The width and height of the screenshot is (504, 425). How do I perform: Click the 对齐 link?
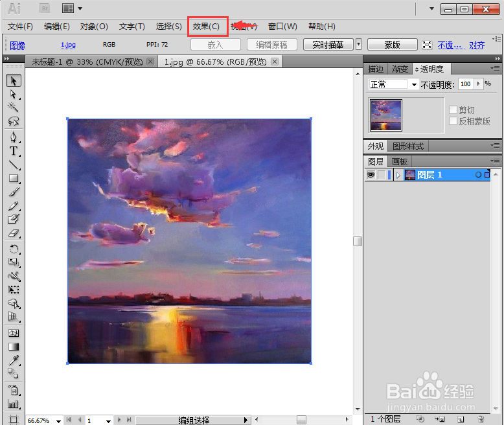(477, 45)
